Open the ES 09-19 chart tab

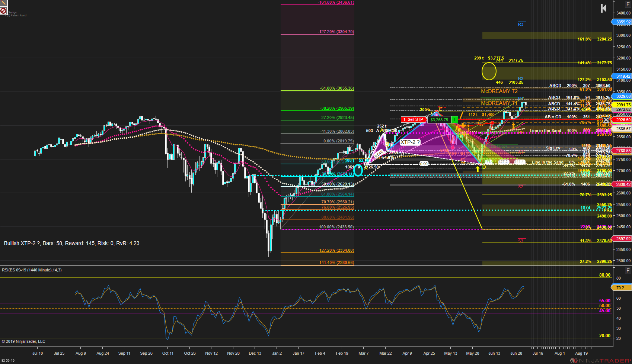[x=8, y=361]
